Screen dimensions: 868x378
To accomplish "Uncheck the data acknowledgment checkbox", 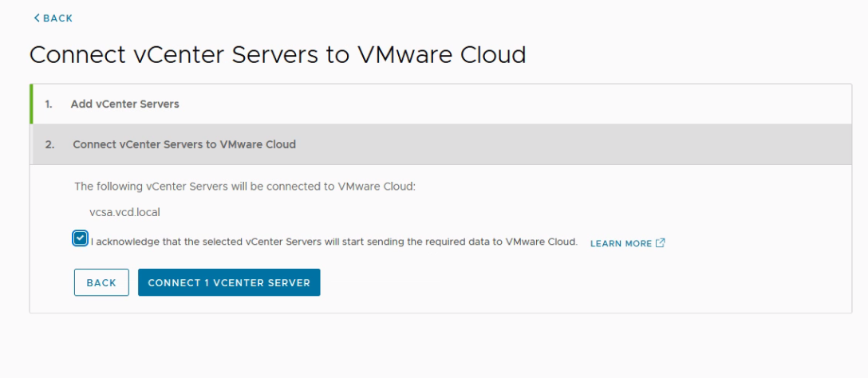I will pyautogui.click(x=80, y=239).
